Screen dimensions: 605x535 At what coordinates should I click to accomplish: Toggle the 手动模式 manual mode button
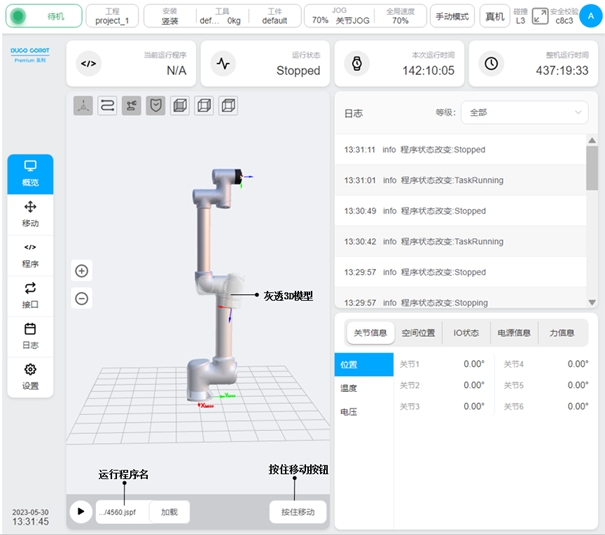452,16
